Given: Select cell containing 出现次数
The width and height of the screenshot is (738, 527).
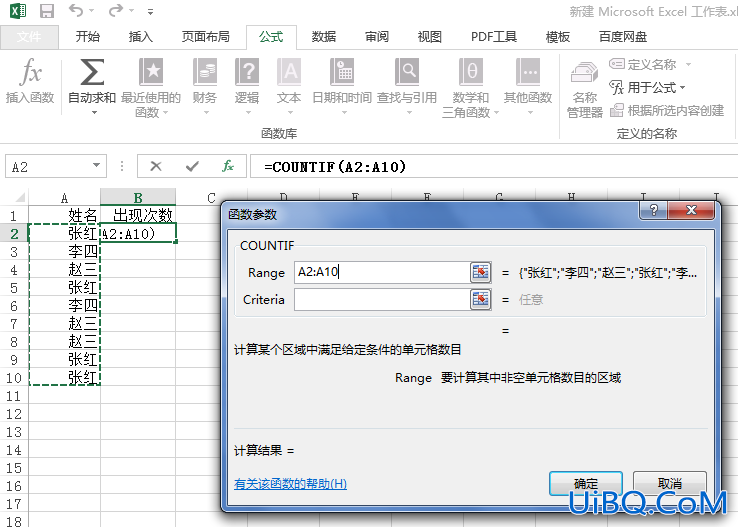Looking at the screenshot, I should [138, 216].
